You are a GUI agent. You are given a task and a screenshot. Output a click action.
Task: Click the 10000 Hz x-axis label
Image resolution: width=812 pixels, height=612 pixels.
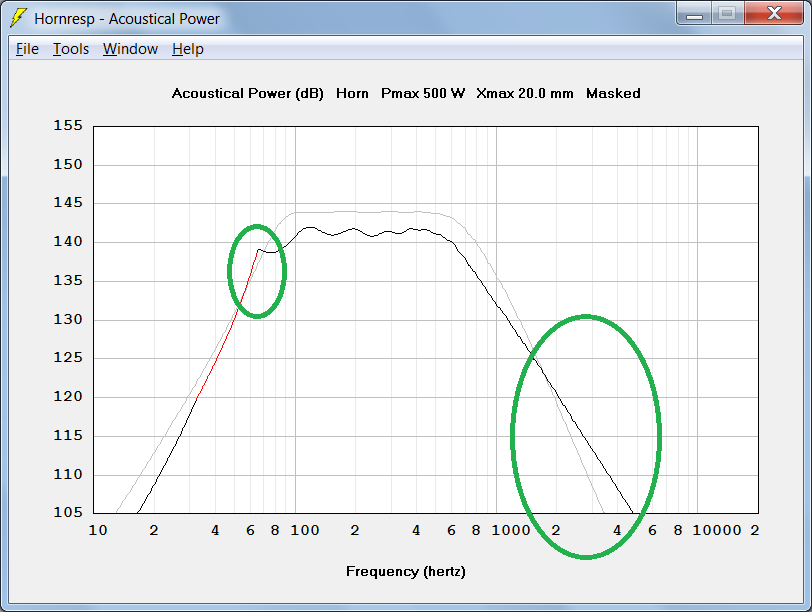point(717,531)
